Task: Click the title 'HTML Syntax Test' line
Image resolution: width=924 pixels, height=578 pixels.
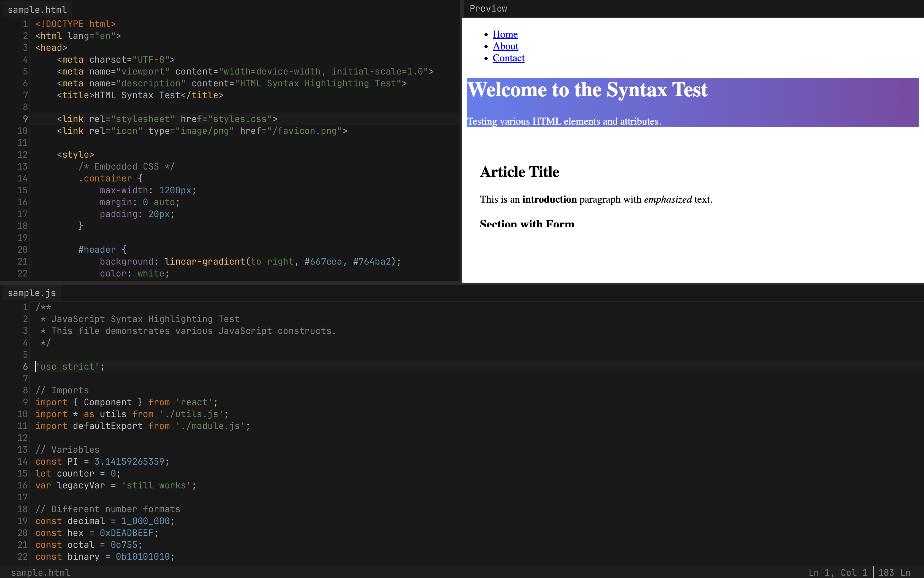Action: point(140,95)
